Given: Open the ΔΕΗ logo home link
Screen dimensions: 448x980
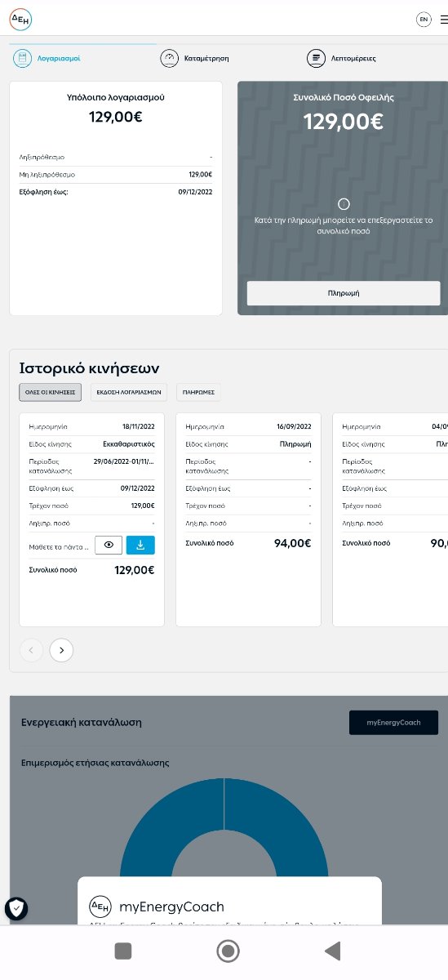Looking at the screenshot, I should (x=21, y=19).
